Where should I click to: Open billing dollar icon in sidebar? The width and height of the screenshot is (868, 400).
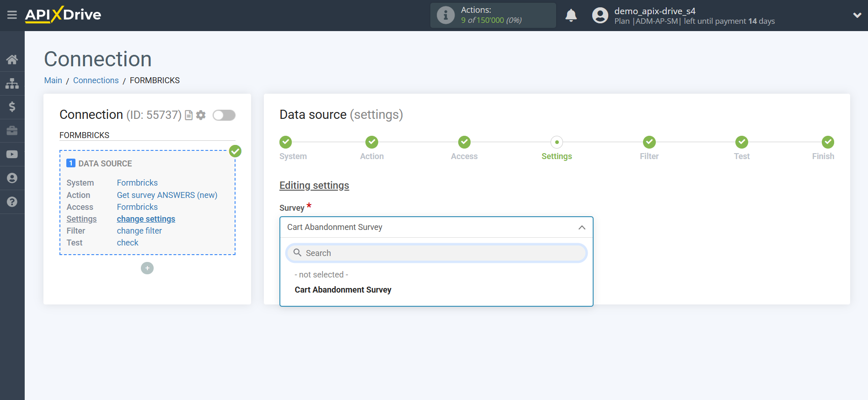point(12,107)
